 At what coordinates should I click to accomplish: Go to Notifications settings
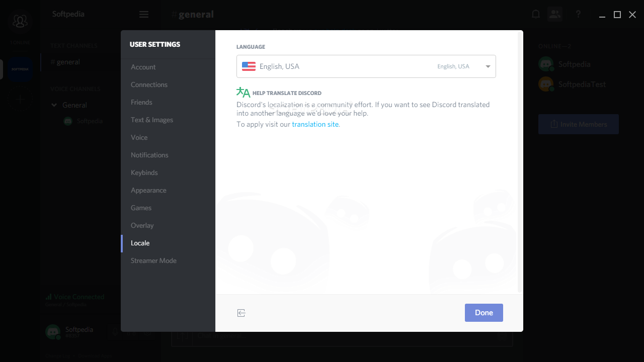pyautogui.click(x=168, y=155)
